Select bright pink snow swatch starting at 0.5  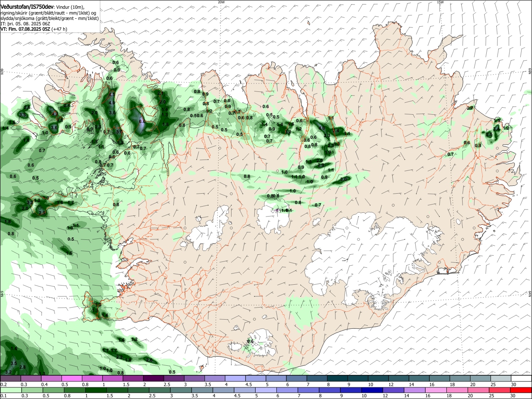tap(71, 379)
